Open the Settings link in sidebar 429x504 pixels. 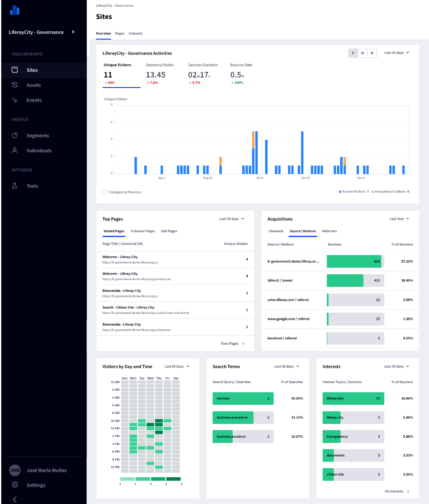(36, 485)
